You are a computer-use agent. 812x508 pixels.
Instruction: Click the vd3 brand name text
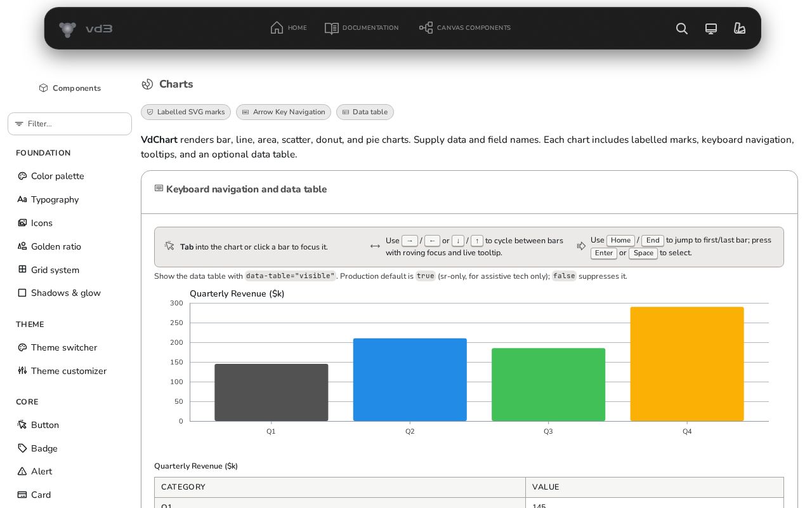pos(99,29)
